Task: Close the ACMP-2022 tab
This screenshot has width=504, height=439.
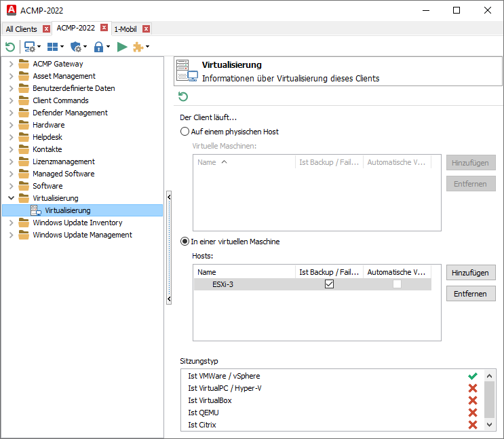Action: tap(104, 28)
